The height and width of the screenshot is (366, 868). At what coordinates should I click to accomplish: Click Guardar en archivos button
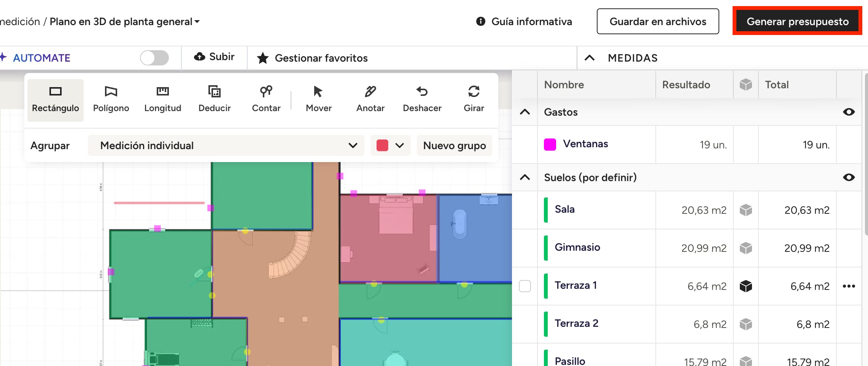pyautogui.click(x=658, y=21)
